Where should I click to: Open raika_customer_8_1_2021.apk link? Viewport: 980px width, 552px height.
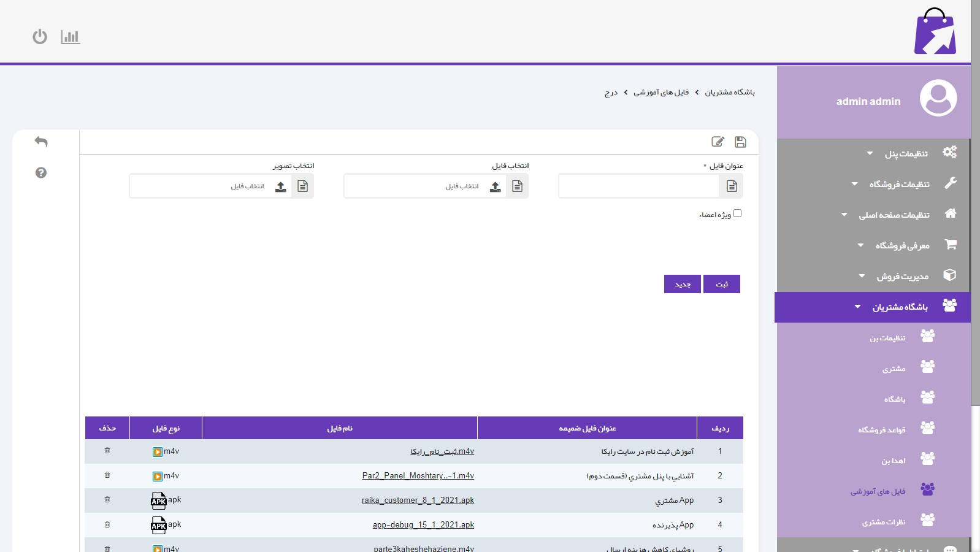[x=418, y=500]
